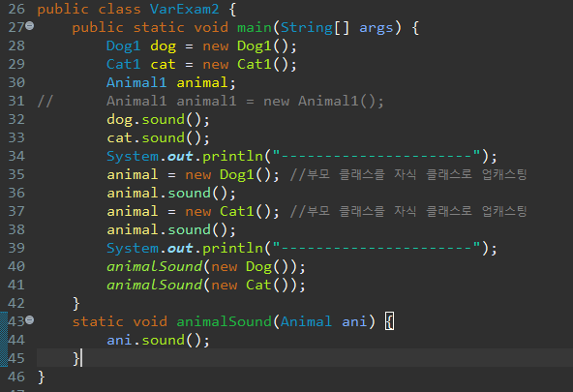This screenshot has height=392, width=573.
Task: Click the println statement on line 39
Action: [302, 249]
